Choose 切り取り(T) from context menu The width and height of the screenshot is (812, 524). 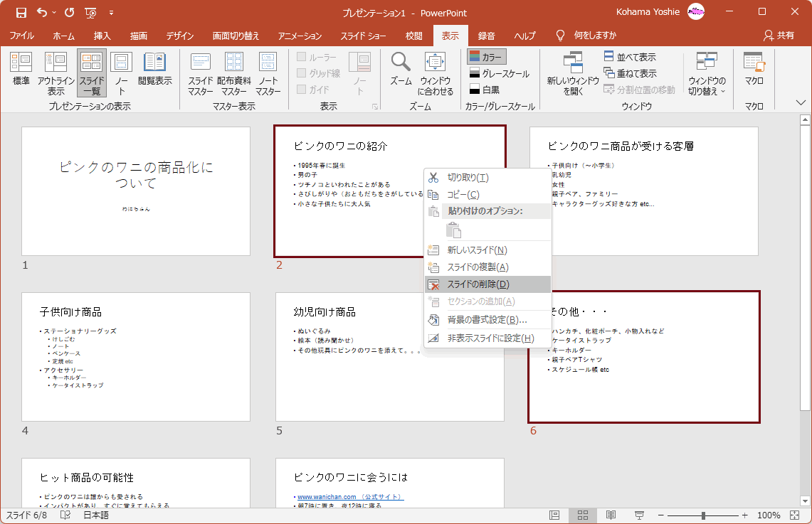click(487, 178)
